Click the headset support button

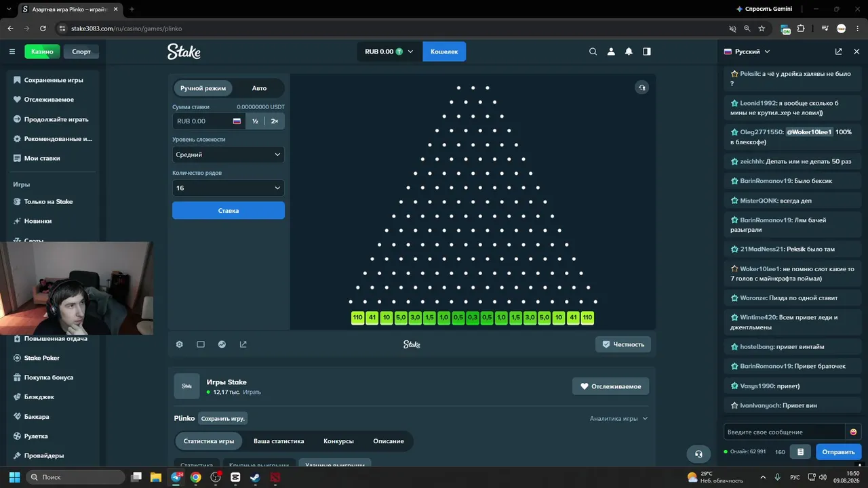698,454
